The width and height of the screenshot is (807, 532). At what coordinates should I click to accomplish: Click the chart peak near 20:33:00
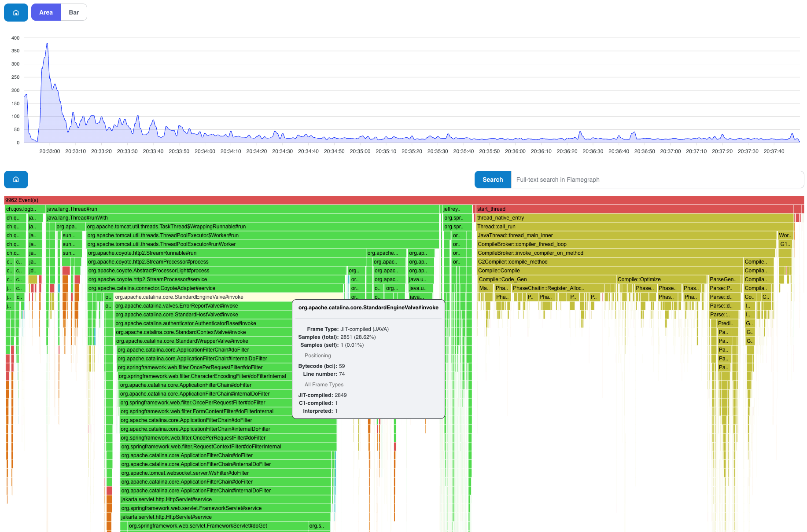point(47,44)
